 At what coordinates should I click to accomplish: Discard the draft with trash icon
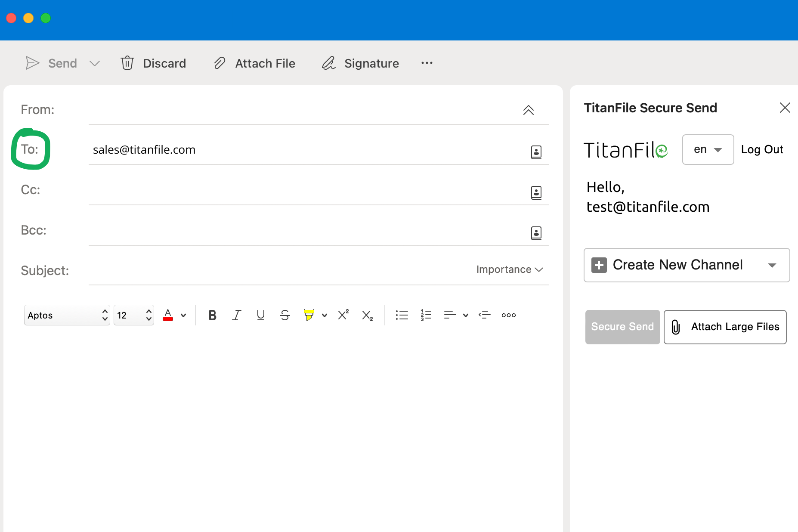127,63
